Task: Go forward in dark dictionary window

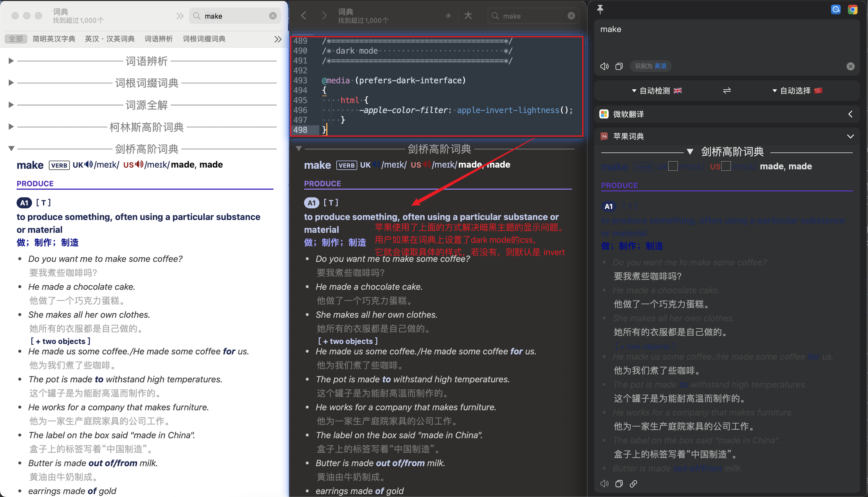Action: pyautogui.click(x=324, y=15)
